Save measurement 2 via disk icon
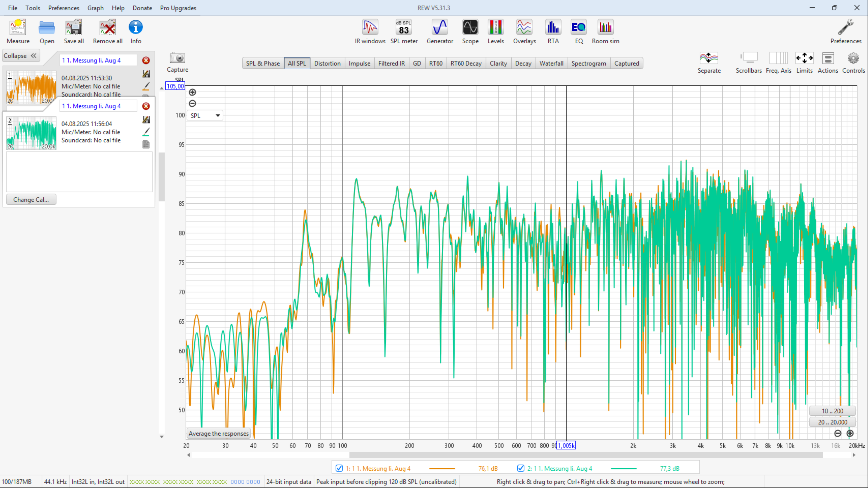868x488 pixels. tap(146, 120)
